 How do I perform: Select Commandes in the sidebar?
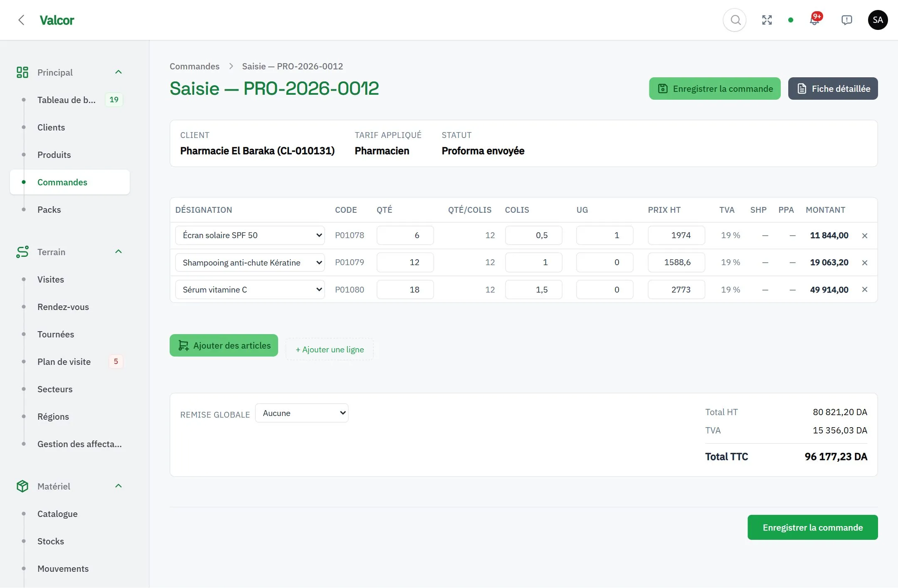point(70,182)
